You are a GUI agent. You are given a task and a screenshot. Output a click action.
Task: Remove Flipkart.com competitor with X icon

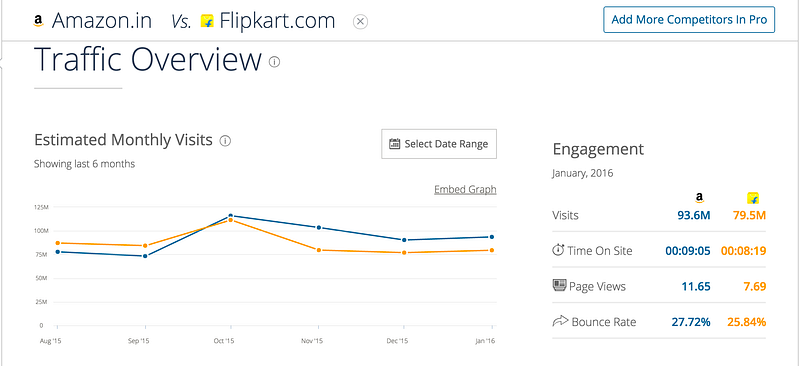pos(360,21)
